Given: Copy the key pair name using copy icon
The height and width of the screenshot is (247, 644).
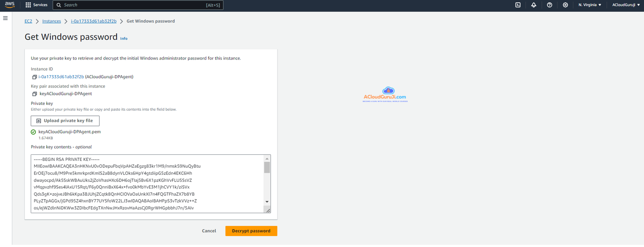Looking at the screenshot, I should (x=35, y=94).
